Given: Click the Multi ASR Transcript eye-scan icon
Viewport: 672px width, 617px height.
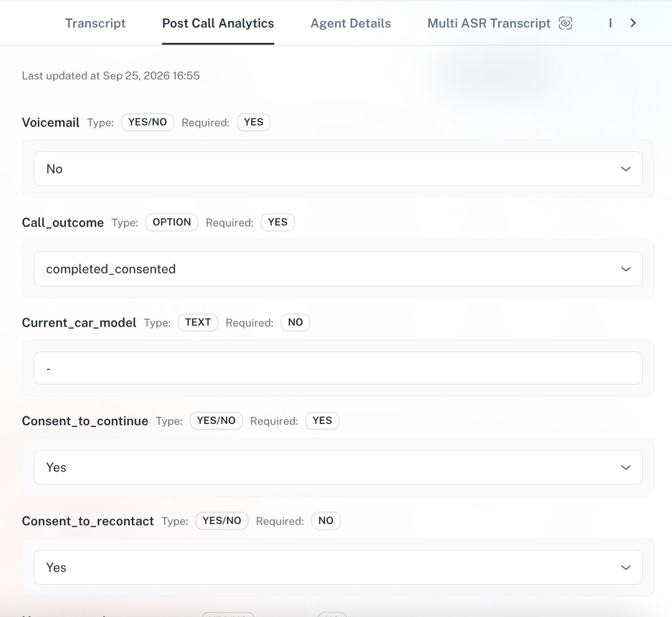Looking at the screenshot, I should [565, 23].
